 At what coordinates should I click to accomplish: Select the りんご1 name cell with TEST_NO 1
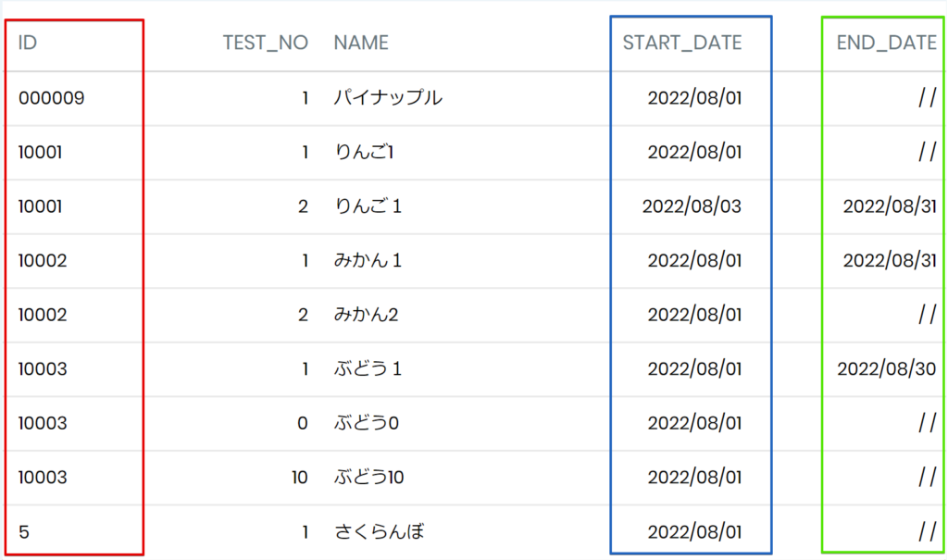point(364,153)
